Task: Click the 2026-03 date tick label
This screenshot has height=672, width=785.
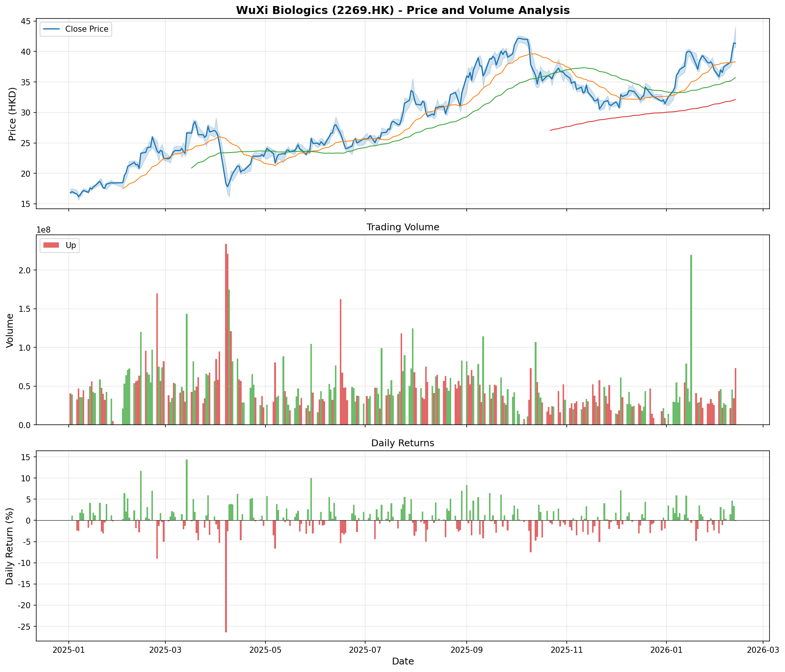Action: point(763,650)
